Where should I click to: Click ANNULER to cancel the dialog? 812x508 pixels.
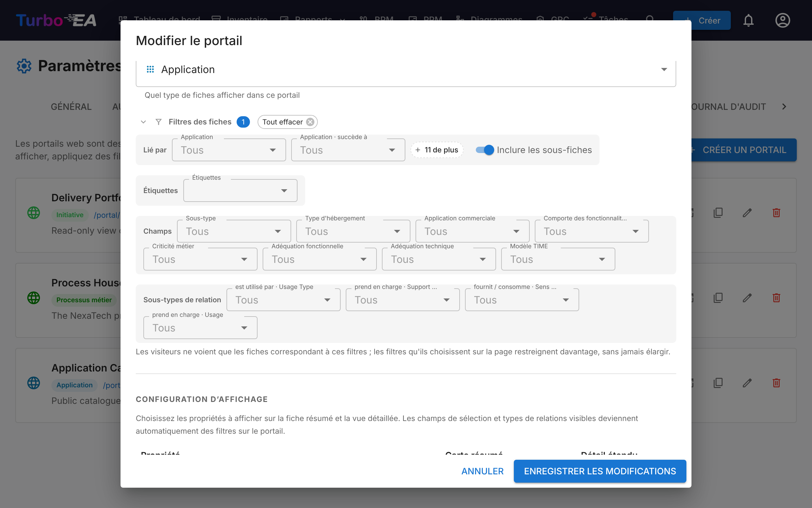click(x=482, y=471)
